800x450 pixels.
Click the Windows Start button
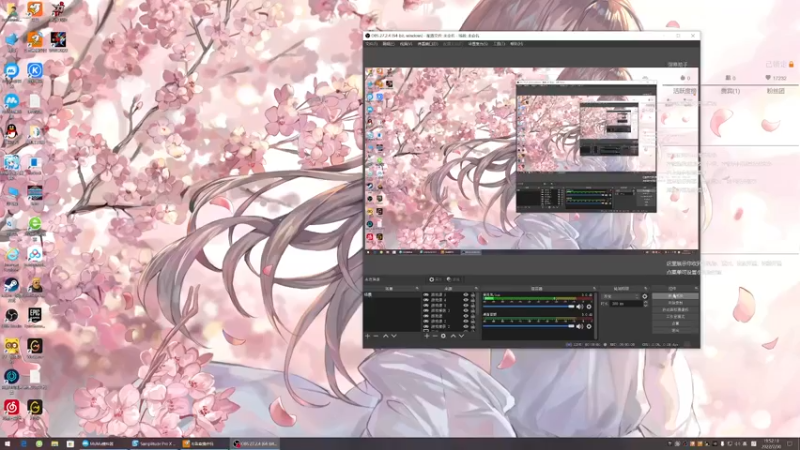pos(7,444)
